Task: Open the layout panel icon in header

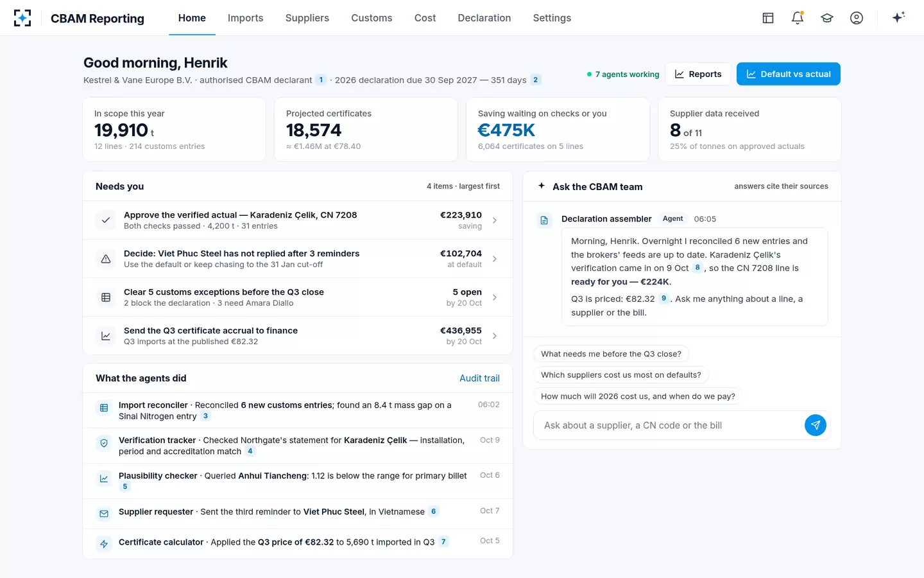Action: pos(768,18)
